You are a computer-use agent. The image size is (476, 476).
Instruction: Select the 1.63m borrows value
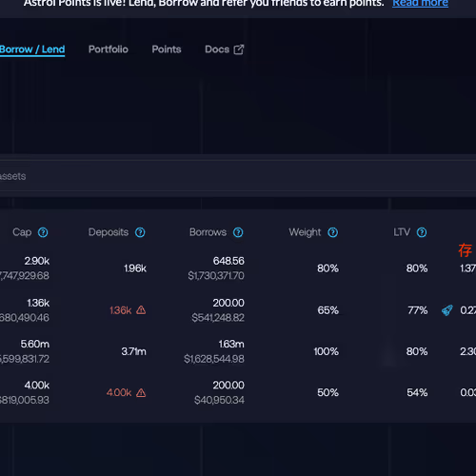[231, 344]
